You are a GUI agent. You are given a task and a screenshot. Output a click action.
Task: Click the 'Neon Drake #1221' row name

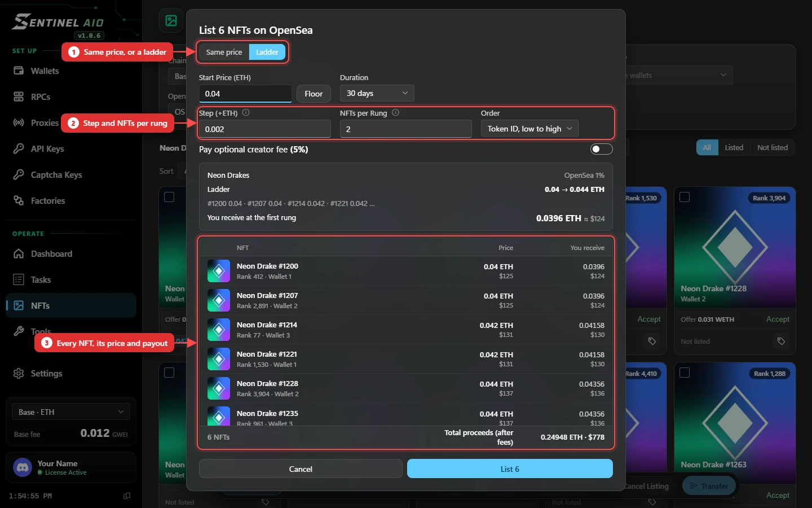[x=267, y=354]
